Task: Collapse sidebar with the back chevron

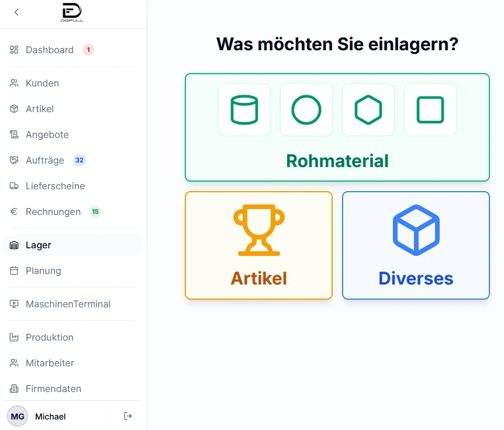Action: (16, 12)
